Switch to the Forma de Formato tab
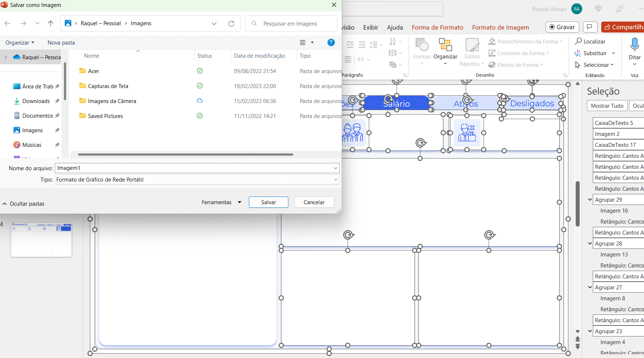The width and height of the screenshot is (644, 358). 437,27
